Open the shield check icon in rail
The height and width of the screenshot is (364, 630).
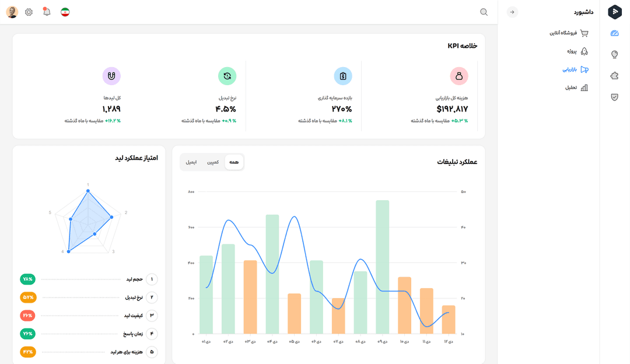614,97
